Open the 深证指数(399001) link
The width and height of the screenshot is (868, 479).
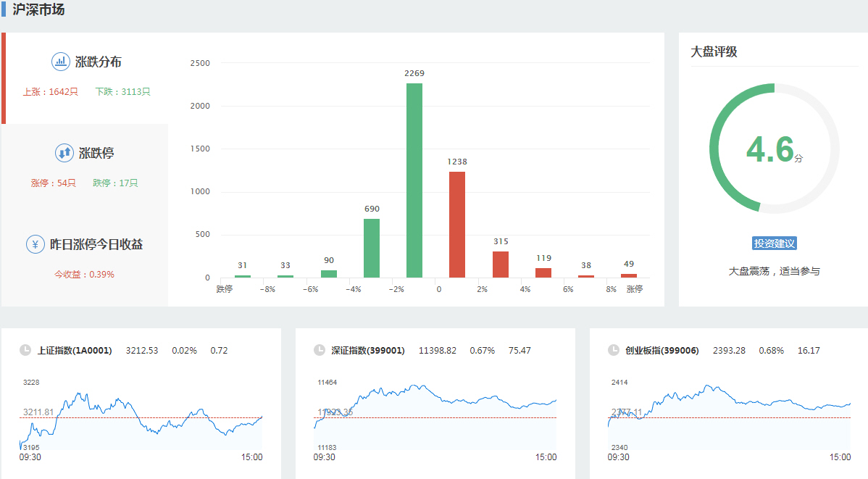coord(367,351)
